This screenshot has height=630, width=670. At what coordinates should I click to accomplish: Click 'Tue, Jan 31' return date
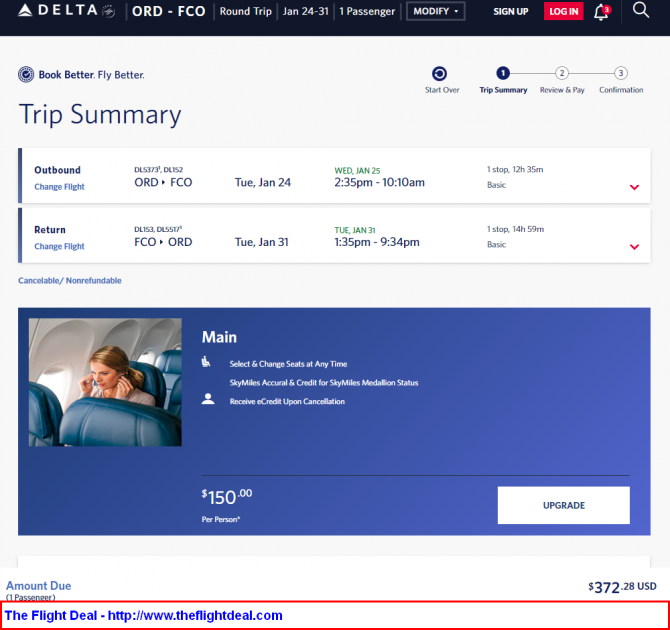pos(262,242)
